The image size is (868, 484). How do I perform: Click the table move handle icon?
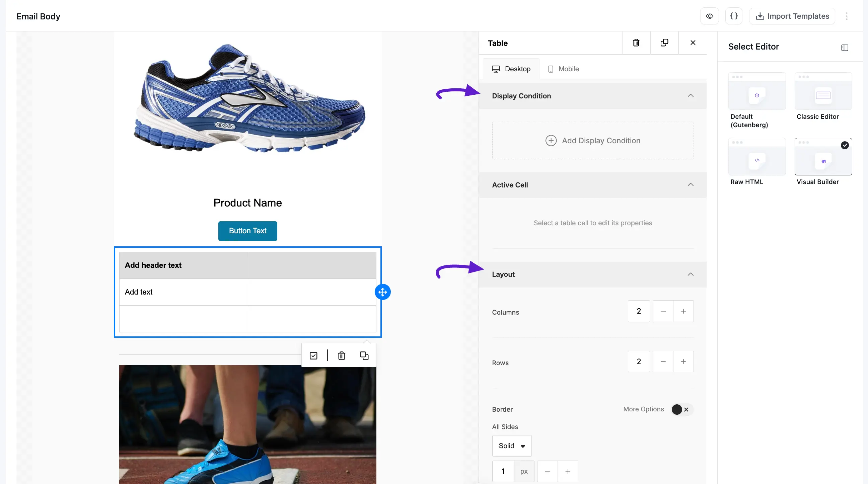pos(383,292)
